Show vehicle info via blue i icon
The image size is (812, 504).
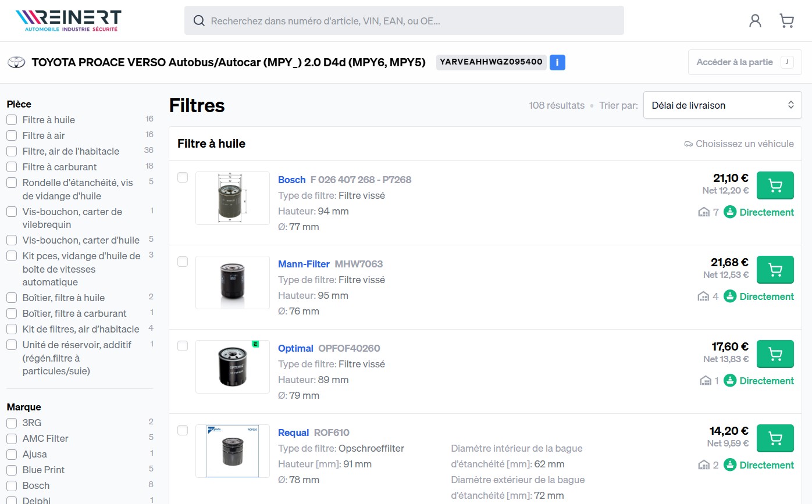[557, 62]
